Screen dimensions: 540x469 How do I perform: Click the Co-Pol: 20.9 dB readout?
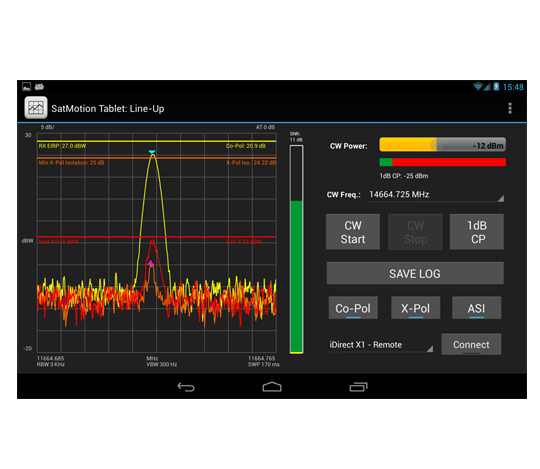point(246,146)
